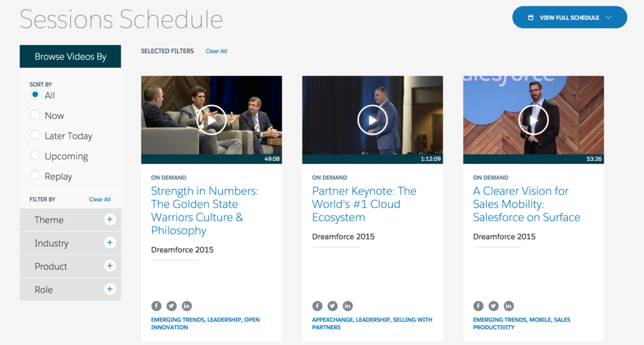Click Dreamforce 2015 under Strength in Numbers
Screen dimensions: 644x345
click(182, 250)
